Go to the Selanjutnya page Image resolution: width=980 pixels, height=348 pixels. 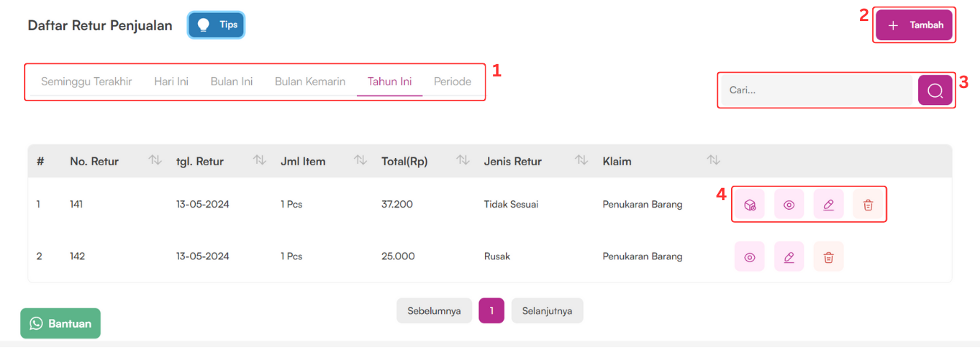pyautogui.click(x=547, y=311)
